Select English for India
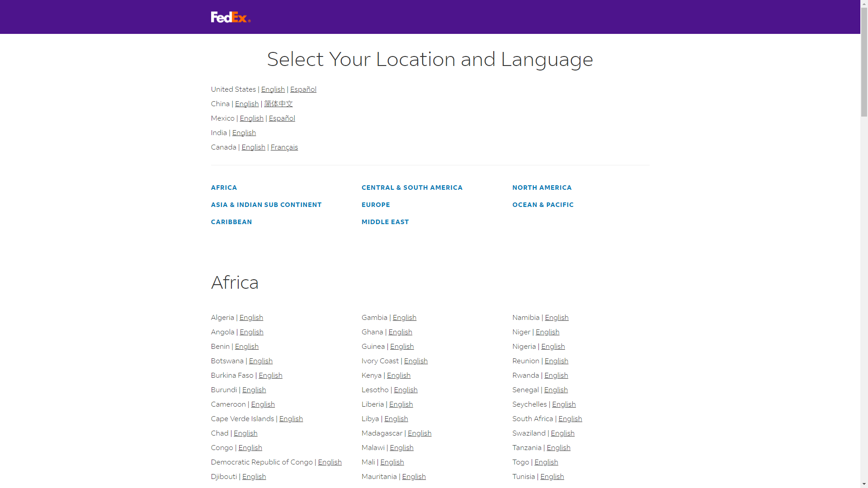This screenshot has width=868, height=488. pyautogui.click(x=244, y=132)
